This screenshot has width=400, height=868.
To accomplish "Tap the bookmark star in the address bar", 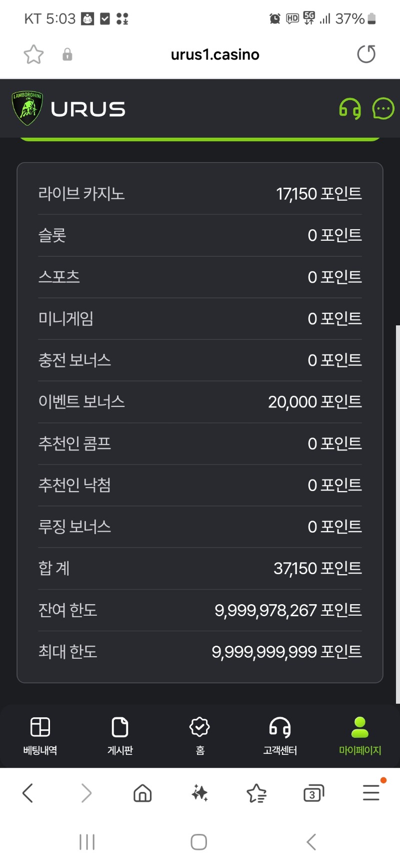I will tap(33, 54).
